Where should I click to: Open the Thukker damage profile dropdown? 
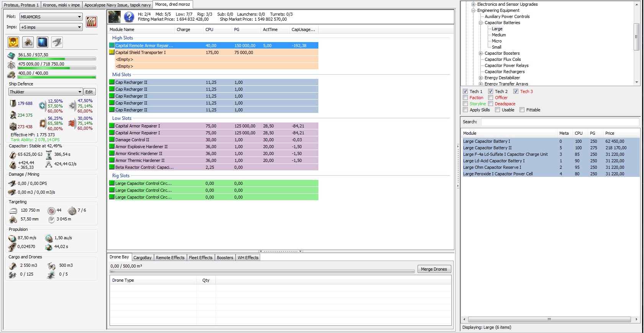pyautogui.click(x=45, y=92)
